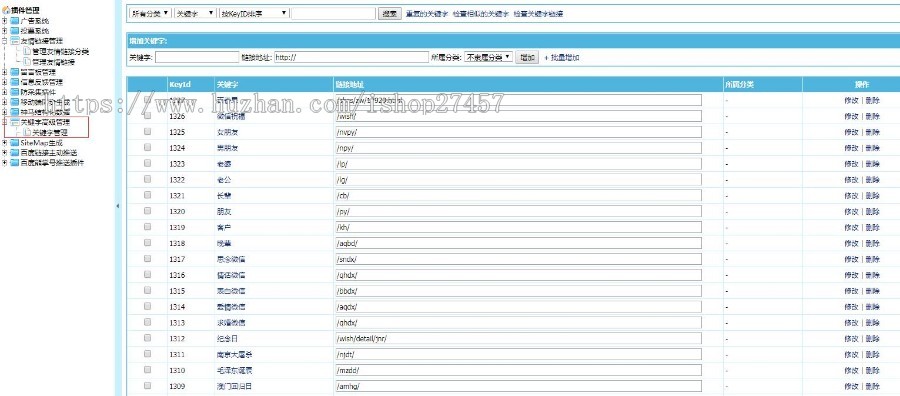The width and height of the screenshot is (900, 396).
Task: Focus the search keyword field beside 搜索
Action: (333, 13)
